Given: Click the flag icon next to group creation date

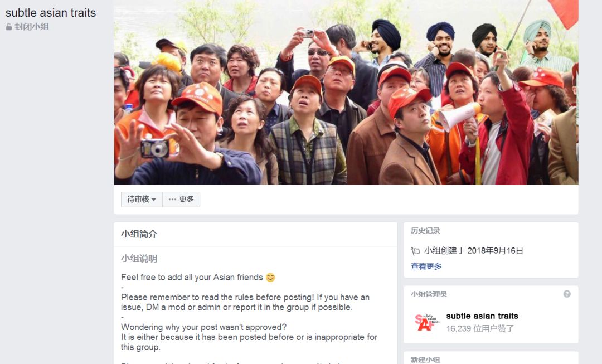Looking at the screenshot, I should click(x=415, y=251).
